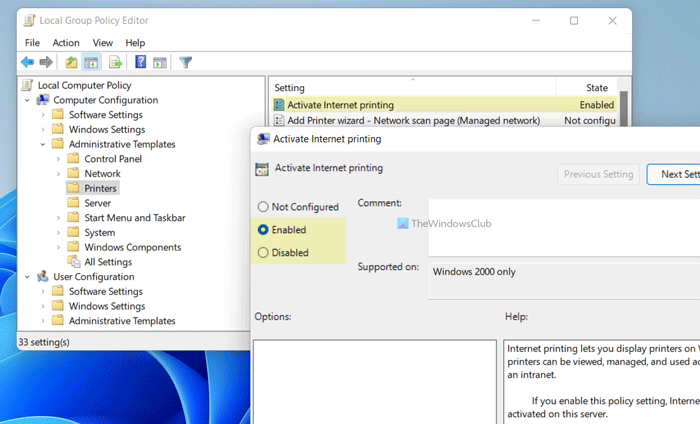Toggle the Show/Hide action pane icon
700x424 pixels.
160,62
